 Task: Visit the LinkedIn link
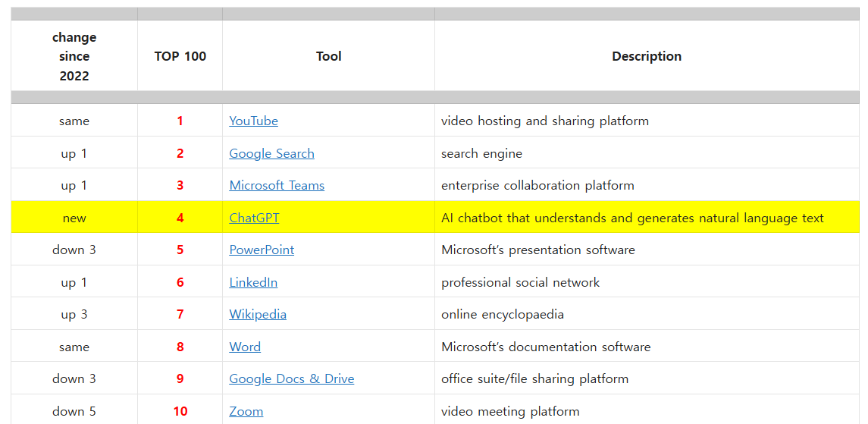tap(253, 282)
